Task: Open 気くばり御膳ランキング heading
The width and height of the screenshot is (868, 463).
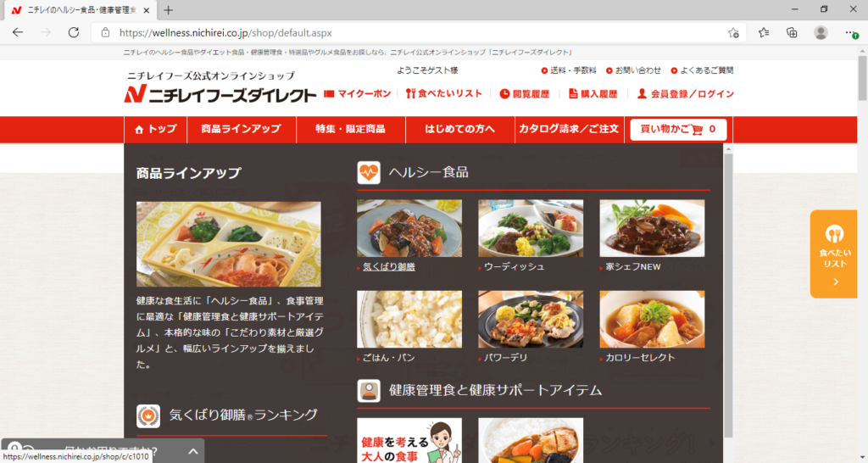Action: [x=243, y=415]
